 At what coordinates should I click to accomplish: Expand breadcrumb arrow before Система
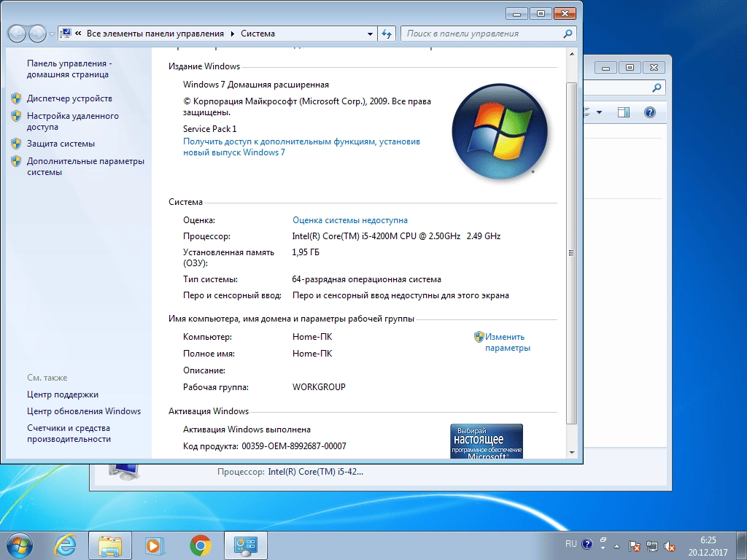coord(233,34)
